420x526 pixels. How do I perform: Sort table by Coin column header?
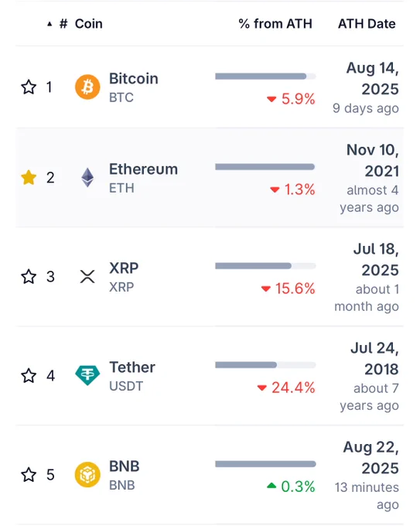(x=88, y=24)
